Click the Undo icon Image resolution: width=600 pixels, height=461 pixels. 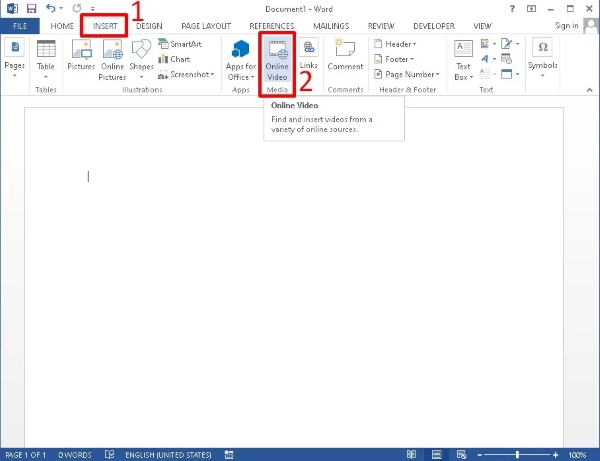tap(50, 8)
